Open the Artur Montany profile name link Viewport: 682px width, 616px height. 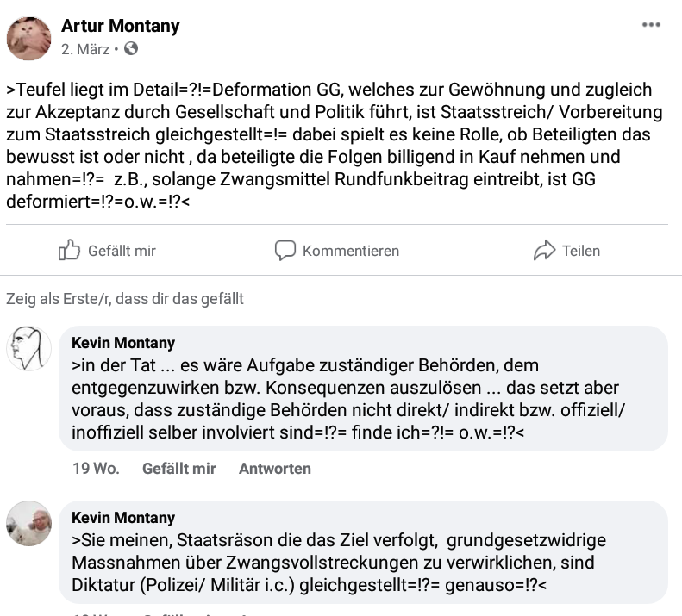click(121, 26)
